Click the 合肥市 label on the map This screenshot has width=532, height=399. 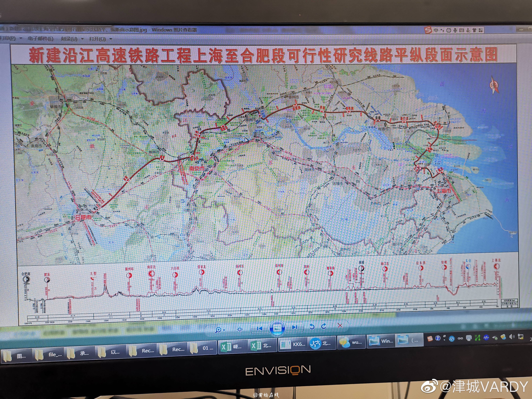pyautogui.click(x=83, y=217)
